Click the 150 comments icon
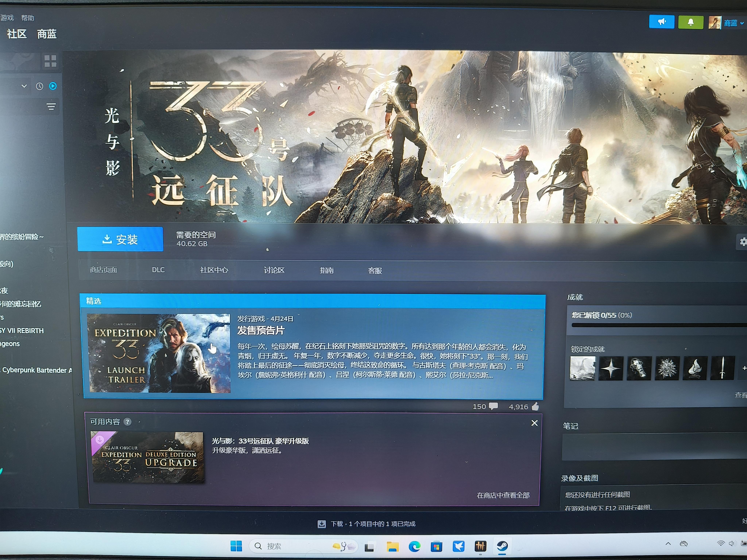The image size is (747, 560). click(493, 406)
